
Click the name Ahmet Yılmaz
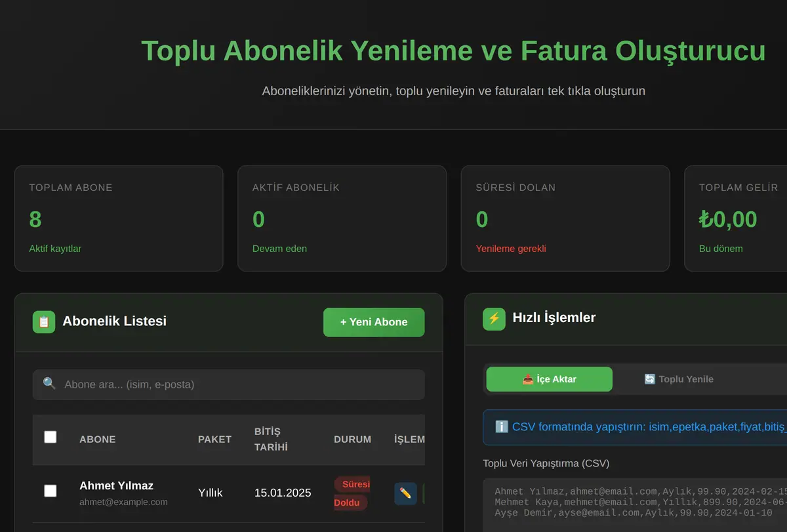coord(116,486)
